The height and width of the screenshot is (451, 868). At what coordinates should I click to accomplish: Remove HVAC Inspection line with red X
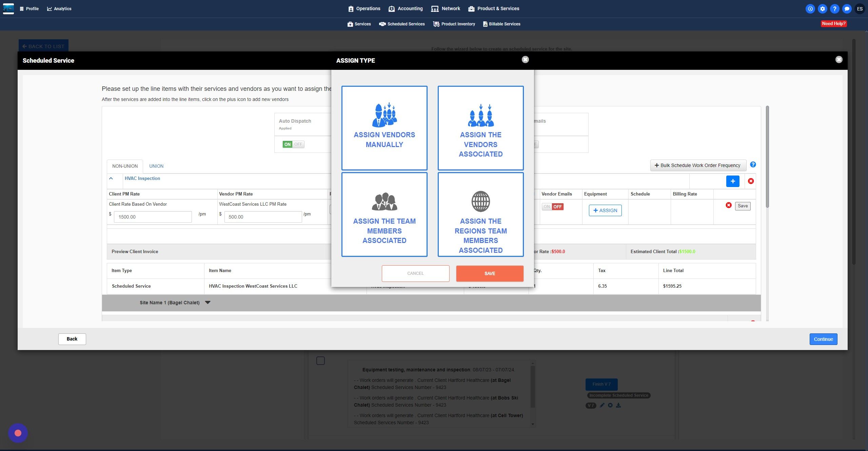point(751,181)
